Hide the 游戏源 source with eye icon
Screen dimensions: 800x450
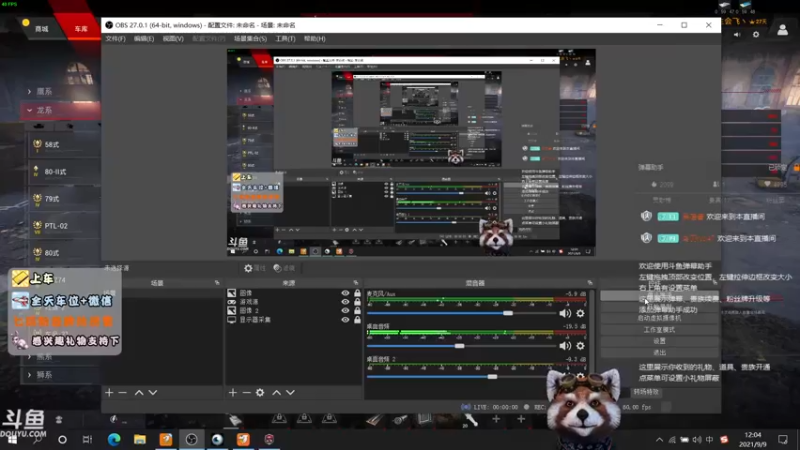pos(345,302)
